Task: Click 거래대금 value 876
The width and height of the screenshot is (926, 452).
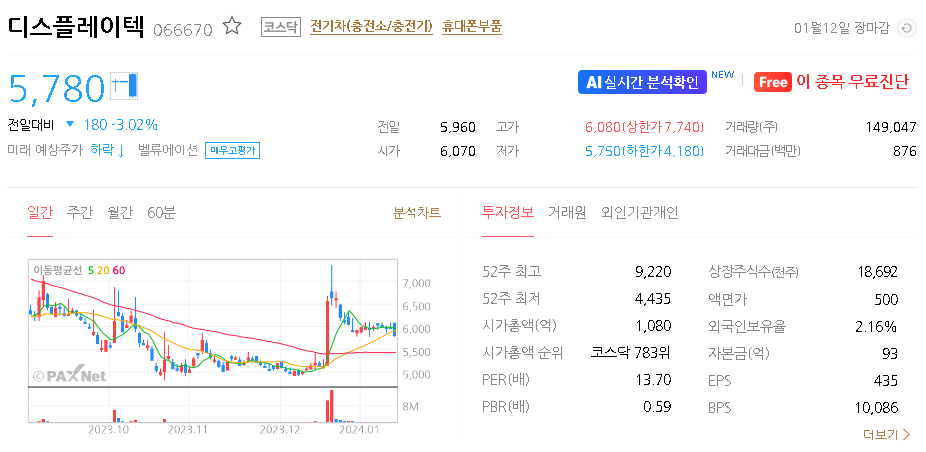Action: click(905, 151)
